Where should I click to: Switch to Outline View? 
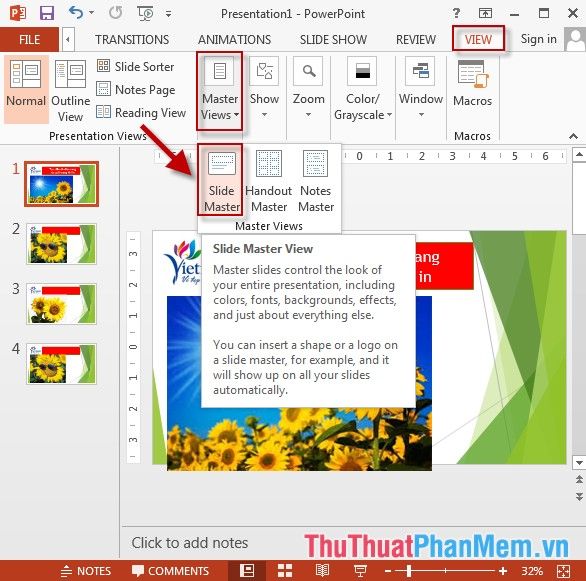(71, 90)
